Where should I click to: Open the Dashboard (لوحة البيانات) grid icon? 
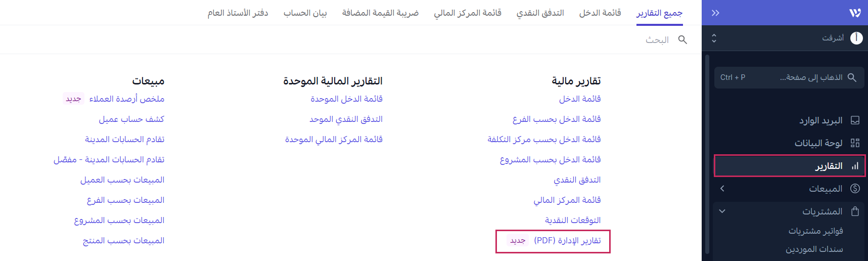click(x=855, y=143)
